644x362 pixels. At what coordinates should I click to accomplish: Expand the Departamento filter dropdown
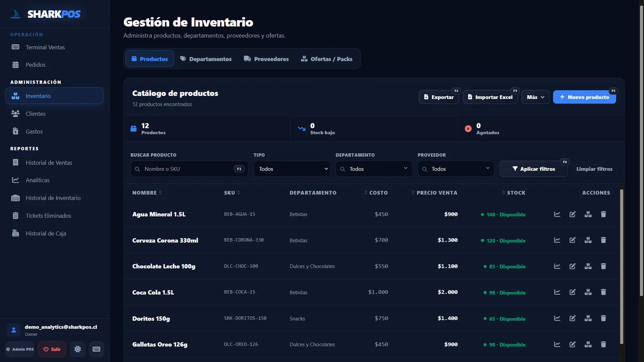(x=374, y=169)
